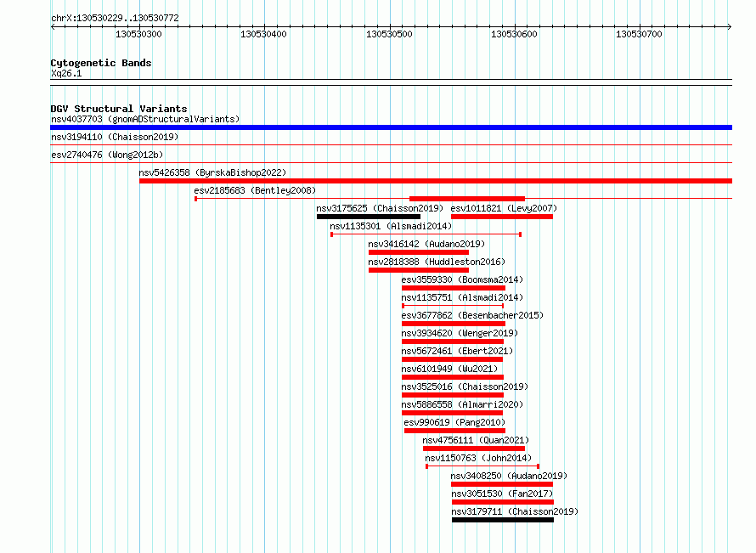Screen dimensions: 756x553
Task: Open nsv4756111 (Quan2021) label
Action: pyautogui.click(x=476, y=440)
